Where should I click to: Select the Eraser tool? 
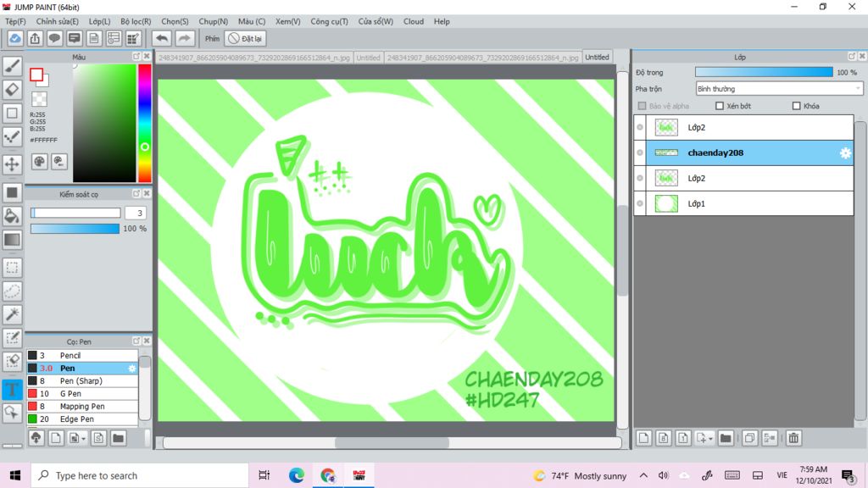pos(12,89)
